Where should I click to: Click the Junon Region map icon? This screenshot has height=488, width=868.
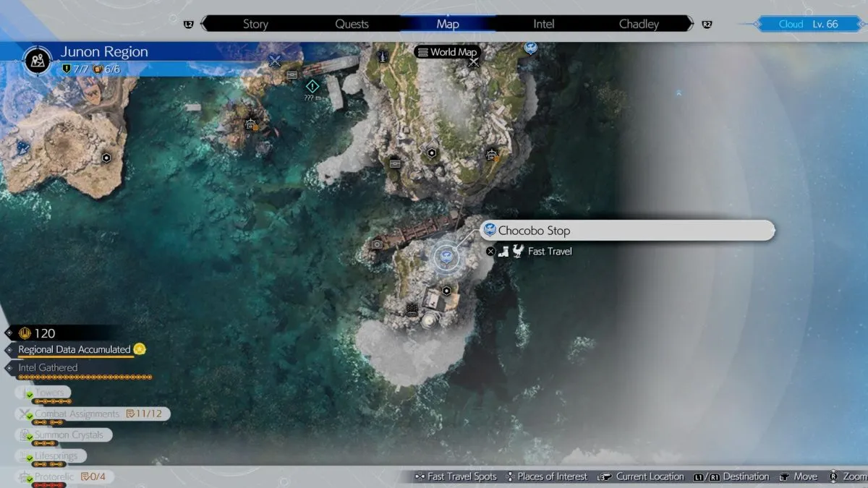point(38,60)
